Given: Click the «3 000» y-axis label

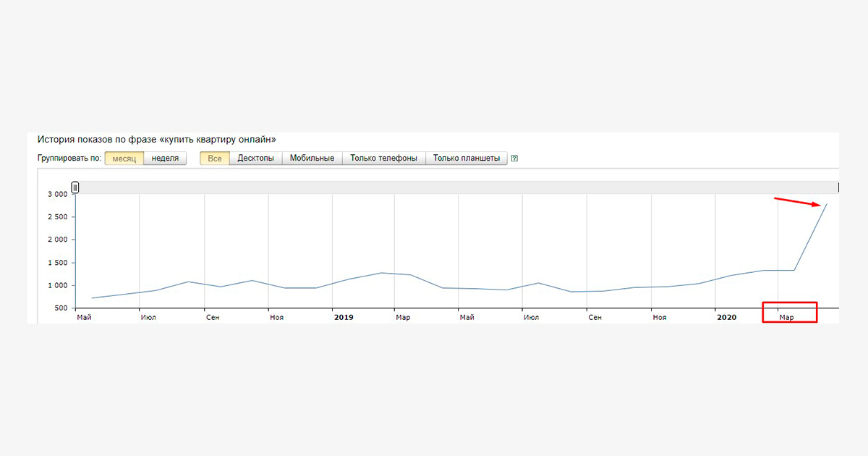Looking at the screenshot, I should (57, 194).
